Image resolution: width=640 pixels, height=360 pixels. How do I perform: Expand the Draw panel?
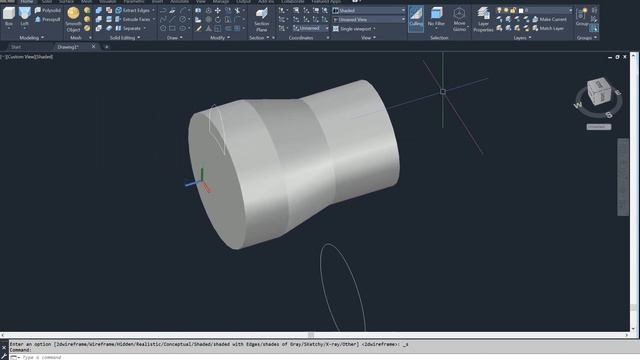pos(175,38)
